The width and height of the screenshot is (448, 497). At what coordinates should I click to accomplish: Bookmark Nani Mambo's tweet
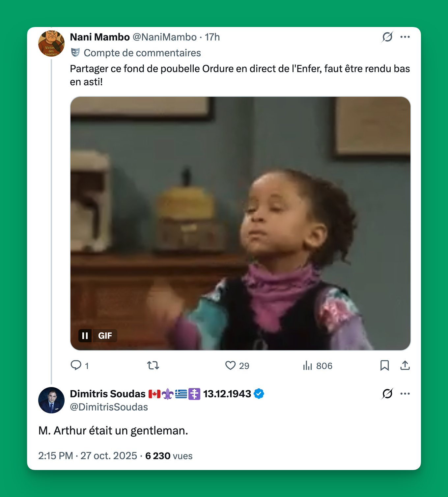point(384,365)
